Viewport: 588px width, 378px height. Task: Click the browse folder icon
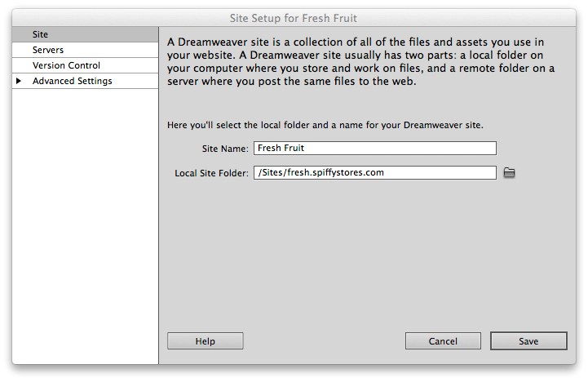tap(510, 172)
